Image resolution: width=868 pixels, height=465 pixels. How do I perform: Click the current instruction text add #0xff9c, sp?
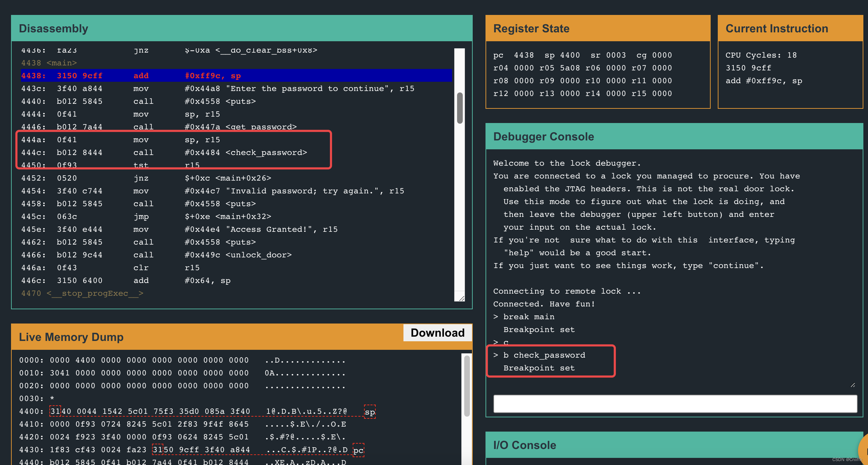click(764, 81)
